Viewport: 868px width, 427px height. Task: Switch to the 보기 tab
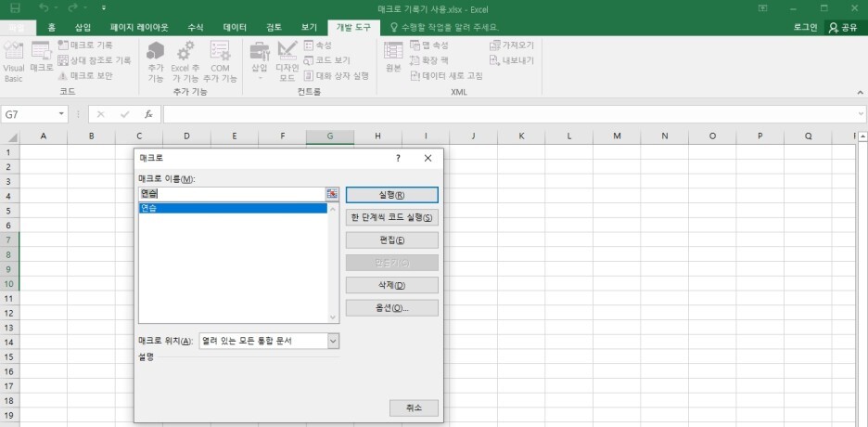pos(309,27)
